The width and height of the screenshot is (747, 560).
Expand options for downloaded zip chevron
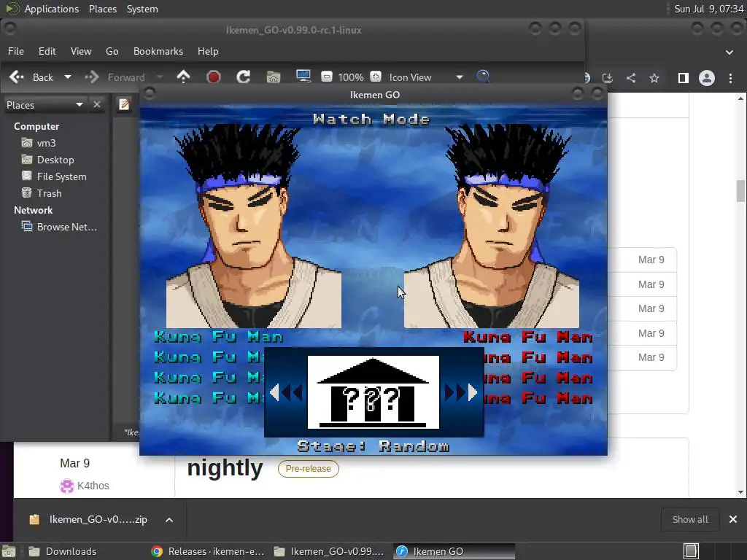169,519
